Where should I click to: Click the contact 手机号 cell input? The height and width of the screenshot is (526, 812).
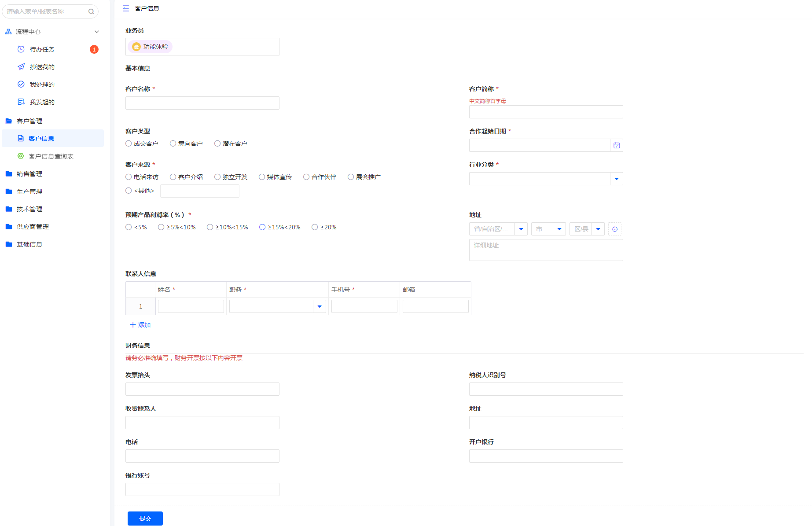[364, 306]
